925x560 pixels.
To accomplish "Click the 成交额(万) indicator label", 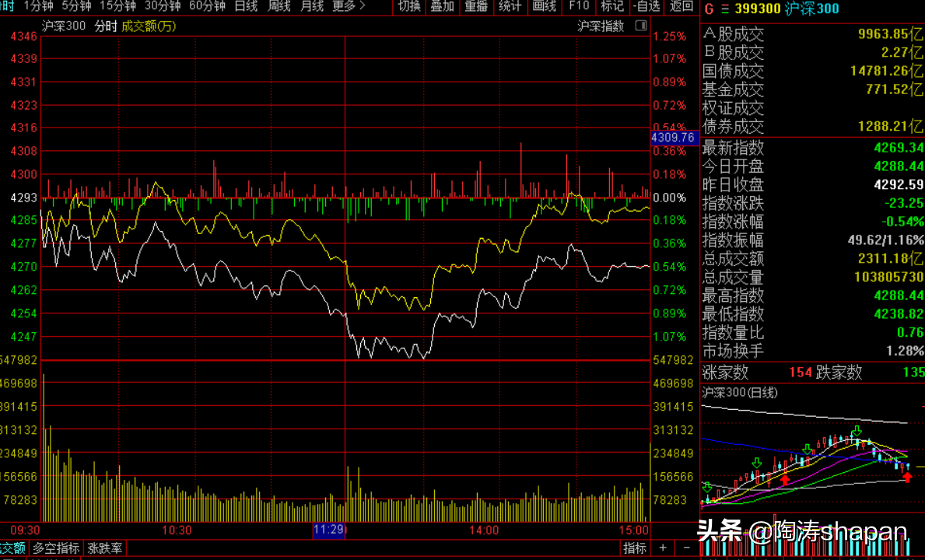I will tap(149, 26).
